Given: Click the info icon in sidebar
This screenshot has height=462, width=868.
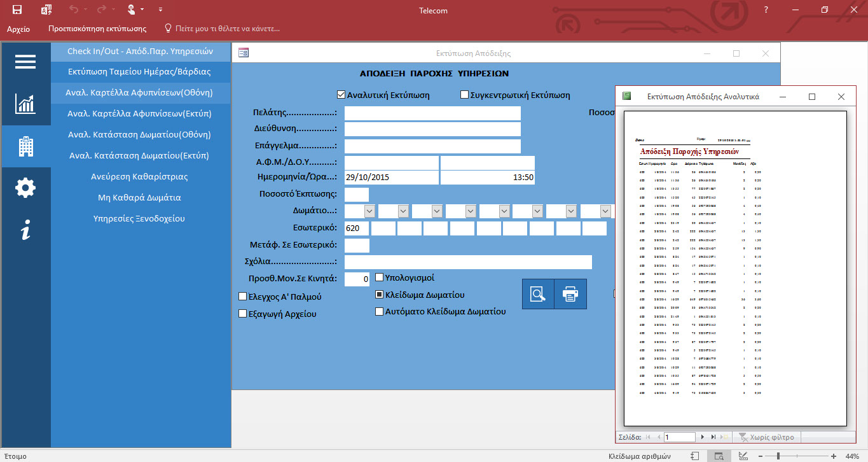Looking at the screenshot, I should (25, 230).
